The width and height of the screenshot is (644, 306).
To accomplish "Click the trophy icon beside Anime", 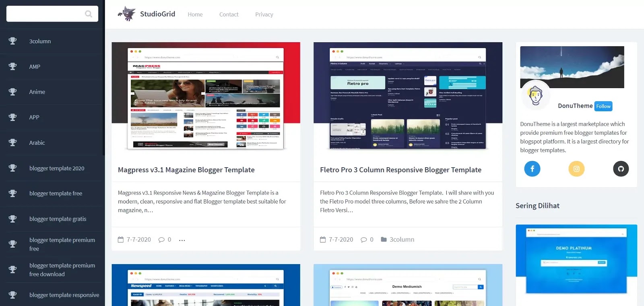I will [x=13, y=92].
